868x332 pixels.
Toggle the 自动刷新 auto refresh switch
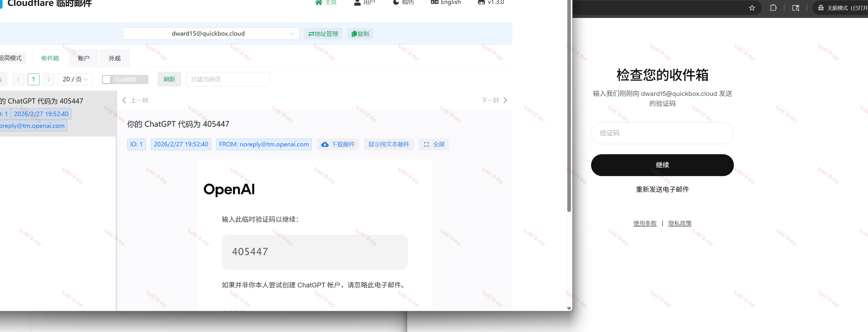(x=125, y=79)
